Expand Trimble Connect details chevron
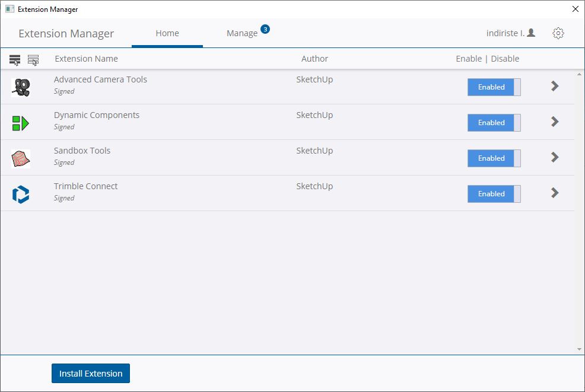Screen dimensions: 585x392 (555, 193)
